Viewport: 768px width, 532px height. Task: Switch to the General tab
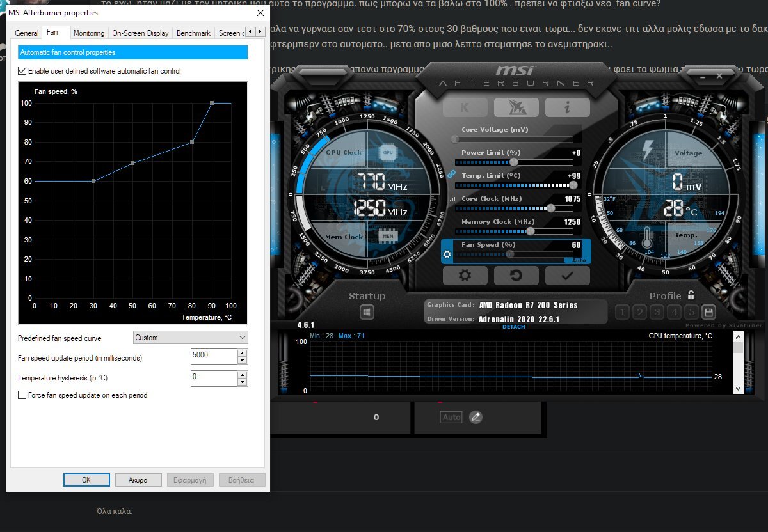(x=27, y=33)
